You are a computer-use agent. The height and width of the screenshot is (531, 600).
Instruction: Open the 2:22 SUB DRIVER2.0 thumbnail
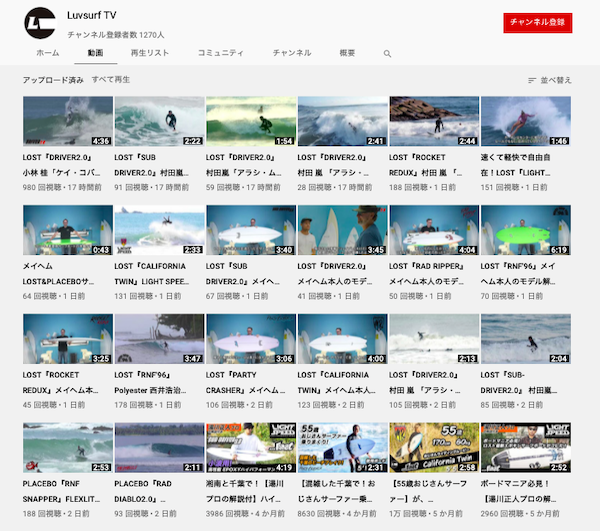[x=159, y=121]
